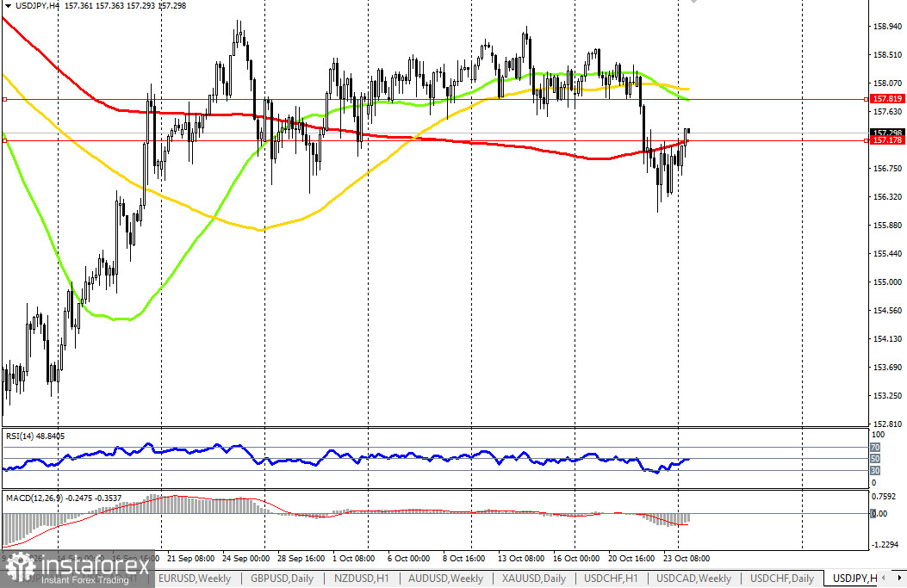Select the lower red horizontal line left handle
The width and height of the screenshot is (907, 588).
pyautogui.click(x=4, y=140)
